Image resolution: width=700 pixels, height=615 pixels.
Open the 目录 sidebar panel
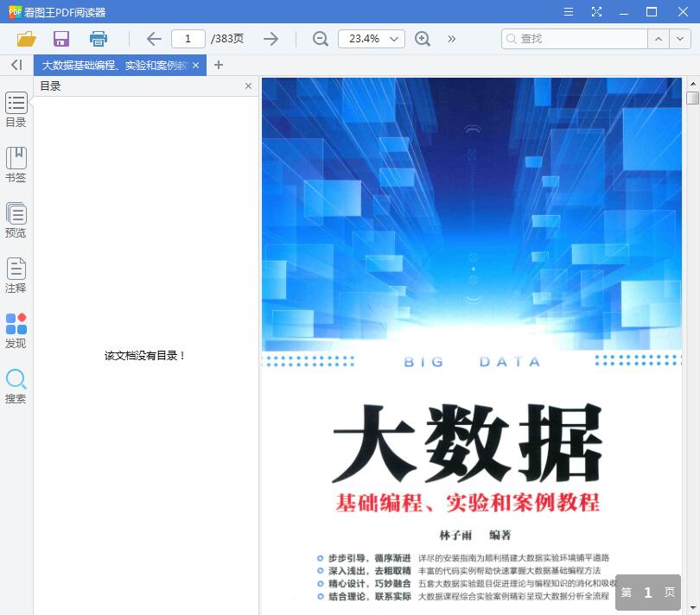16,110
